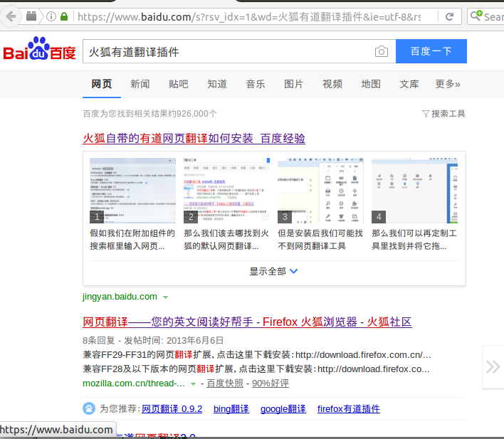Select the 网页 tab
This screenshot has height=439, width=504.
(x=102, y=84)
